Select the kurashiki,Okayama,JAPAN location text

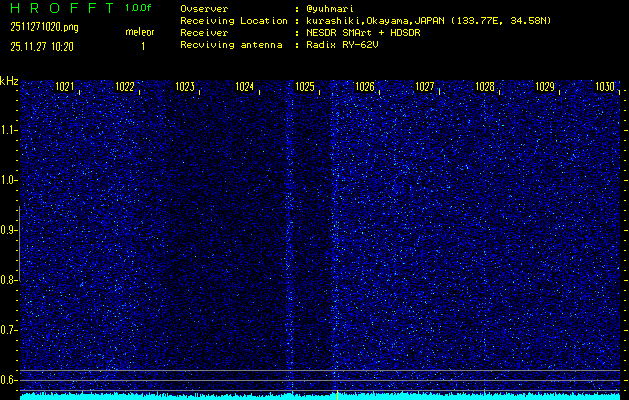[376, 21]
